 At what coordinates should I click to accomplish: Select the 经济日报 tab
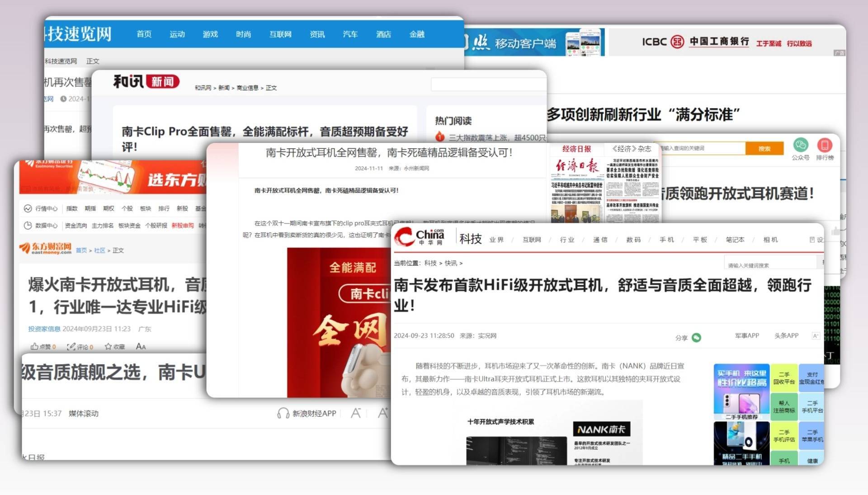coord(576,149)
